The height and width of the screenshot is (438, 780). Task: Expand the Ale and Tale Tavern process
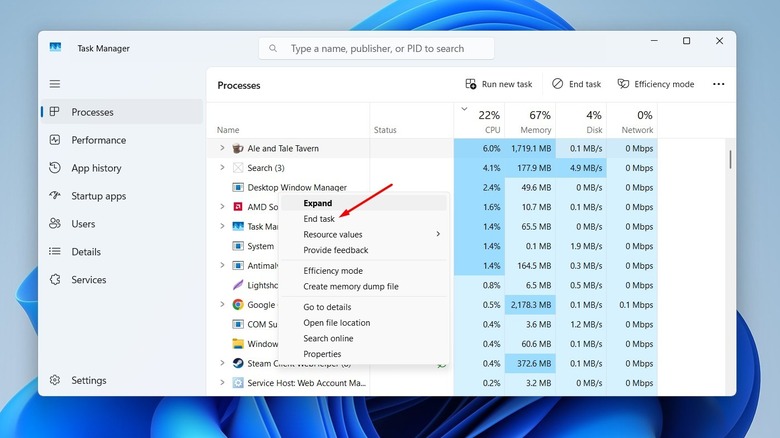point(222,148)
